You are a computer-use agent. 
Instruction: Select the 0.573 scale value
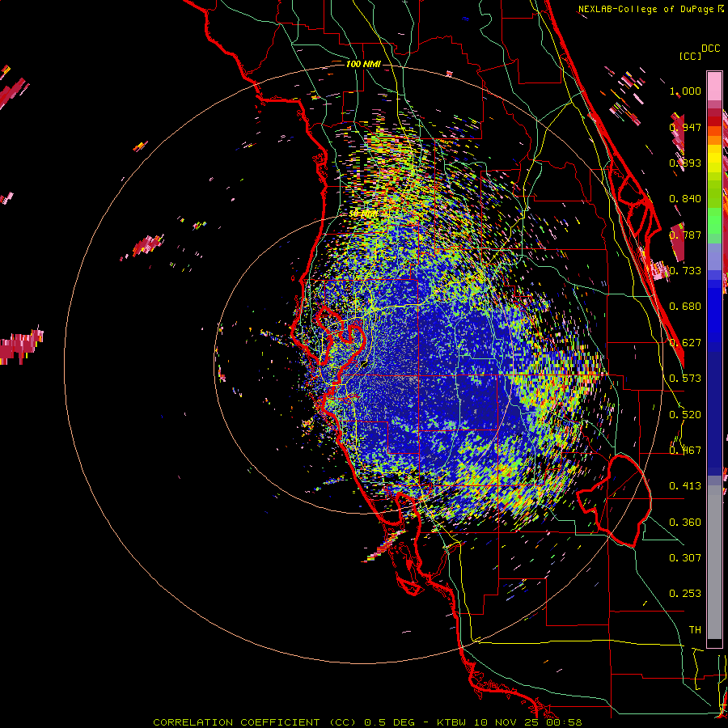(685, 379)
